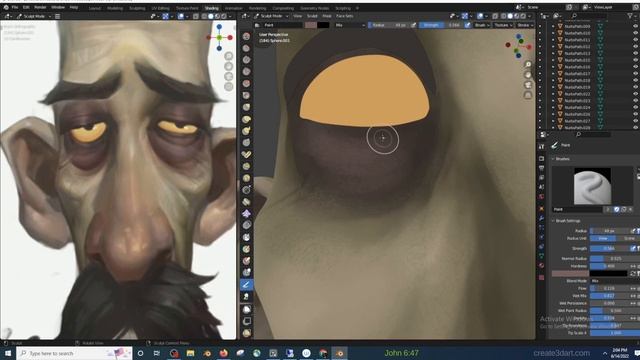Add new workspace with plus button
Image resolution: width=640 pixels, height=360 pixels.
coord(358,8)
